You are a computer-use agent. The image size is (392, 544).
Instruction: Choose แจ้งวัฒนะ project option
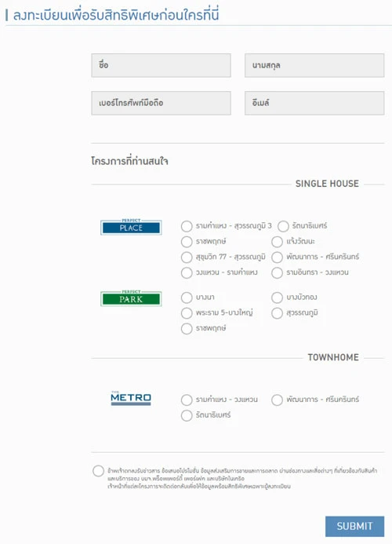click(277, 242)
